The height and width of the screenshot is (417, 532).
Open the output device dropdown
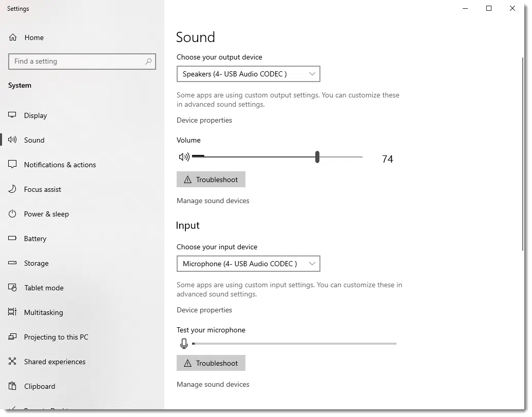tap(249, 74)
